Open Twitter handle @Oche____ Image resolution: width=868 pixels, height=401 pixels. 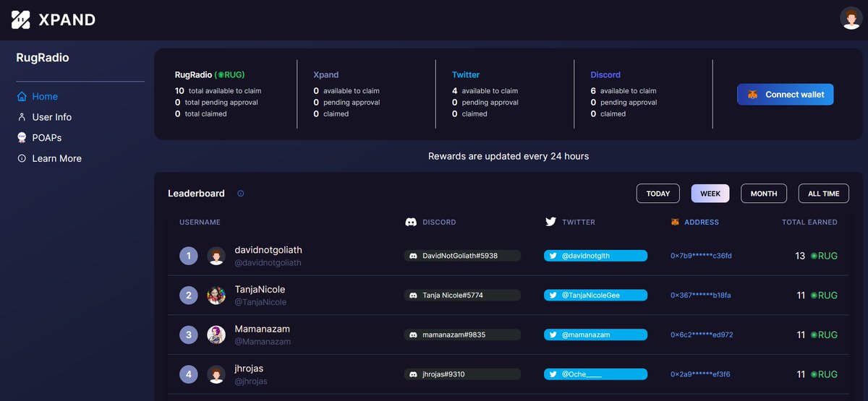pos(596,374)
